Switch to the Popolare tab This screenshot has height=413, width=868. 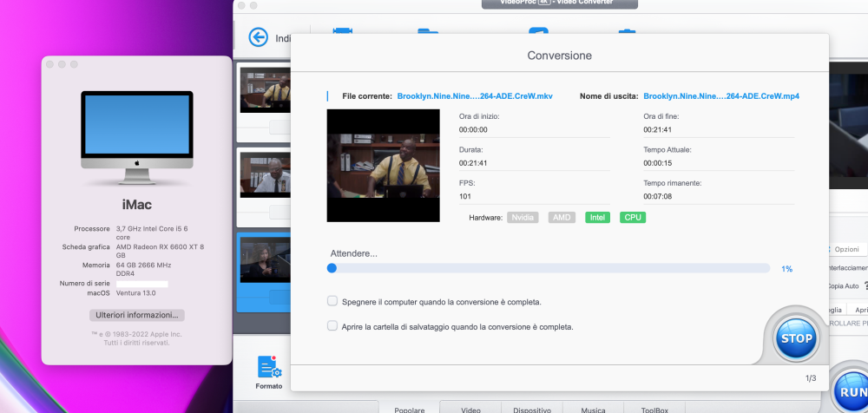click(x=410, y=410)
